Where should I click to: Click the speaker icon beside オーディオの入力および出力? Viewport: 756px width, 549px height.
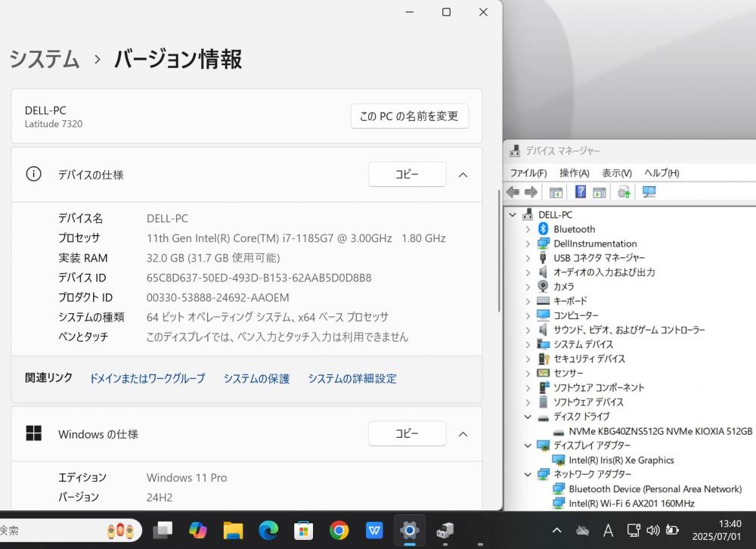(x=543, y=271)
